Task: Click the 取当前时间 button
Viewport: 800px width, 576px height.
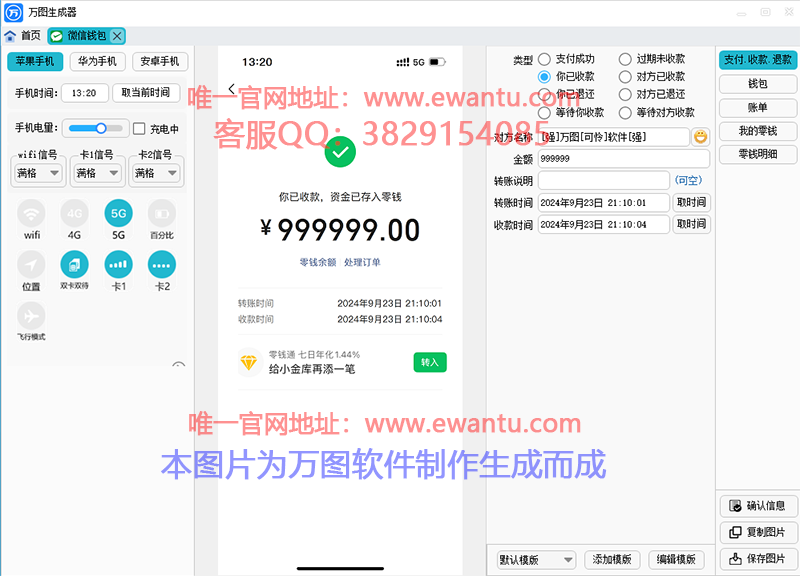Action: 146,93
